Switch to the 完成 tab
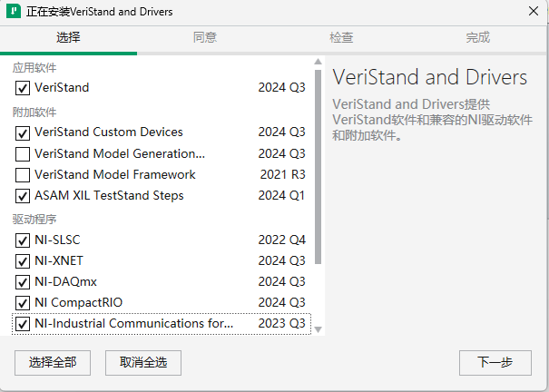Screen dimensions: 549x392 (x=478, y=37)
